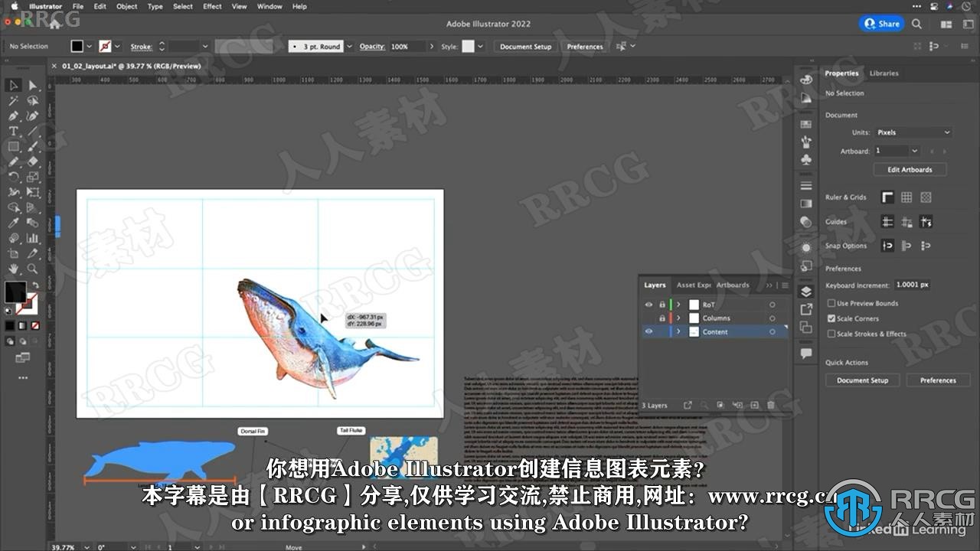Toggle Snap to Point option
Screen dimensions: 980x551
point(887,246)
